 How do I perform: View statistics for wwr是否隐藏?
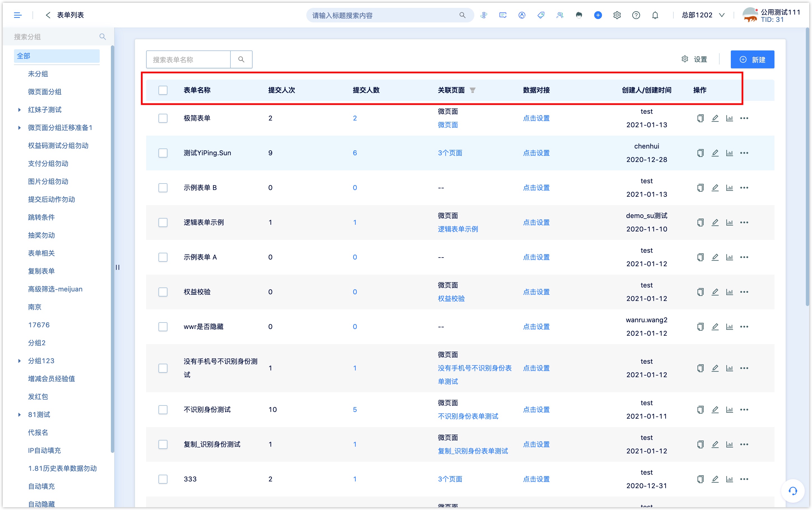729,326
